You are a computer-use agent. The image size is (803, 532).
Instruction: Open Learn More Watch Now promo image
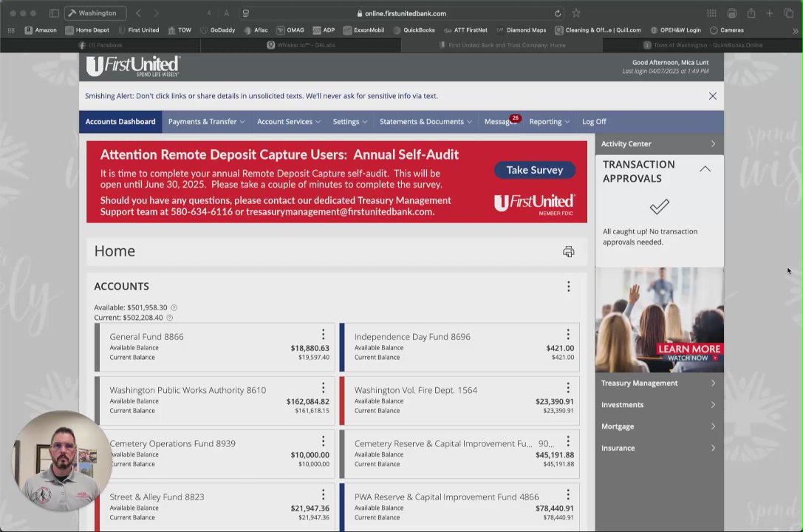(659, 320)
